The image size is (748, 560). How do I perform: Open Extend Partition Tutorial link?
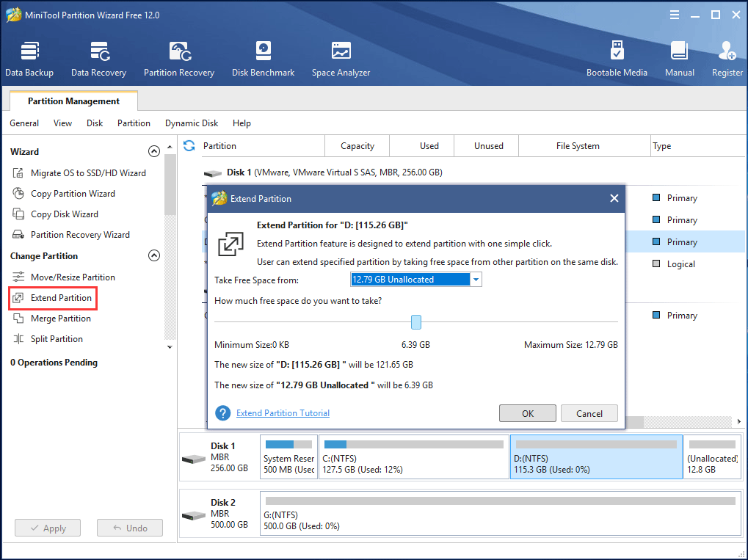click(283, 413)
